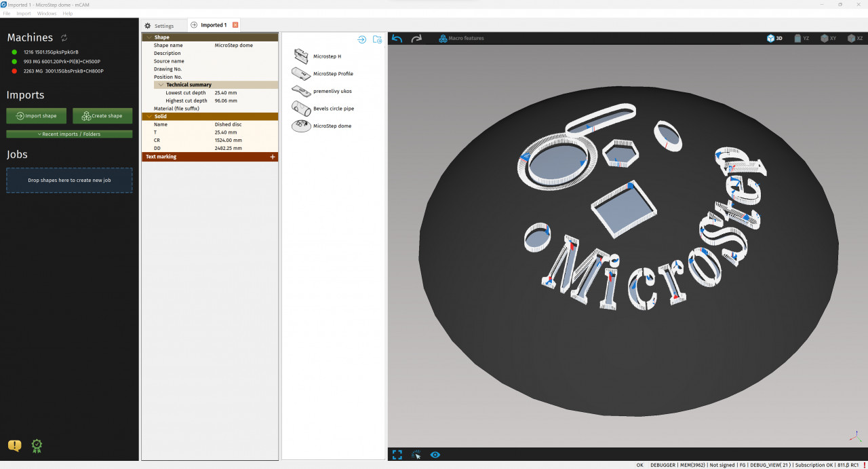Click the red exclamation status icon
The height and width of the screenshot is (469, 868).
click(865, 465)
